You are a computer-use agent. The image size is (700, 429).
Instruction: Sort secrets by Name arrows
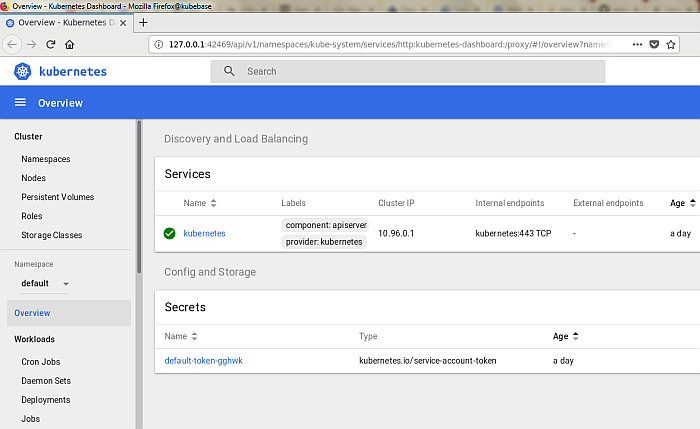tap(194, 337)
